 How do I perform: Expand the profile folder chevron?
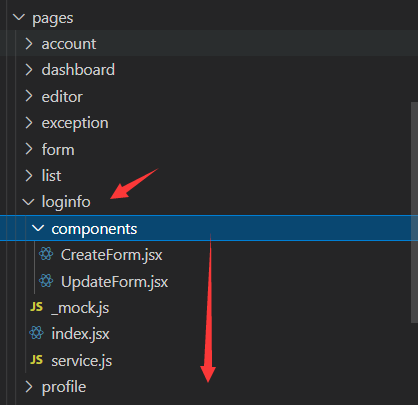coord(29,387)
